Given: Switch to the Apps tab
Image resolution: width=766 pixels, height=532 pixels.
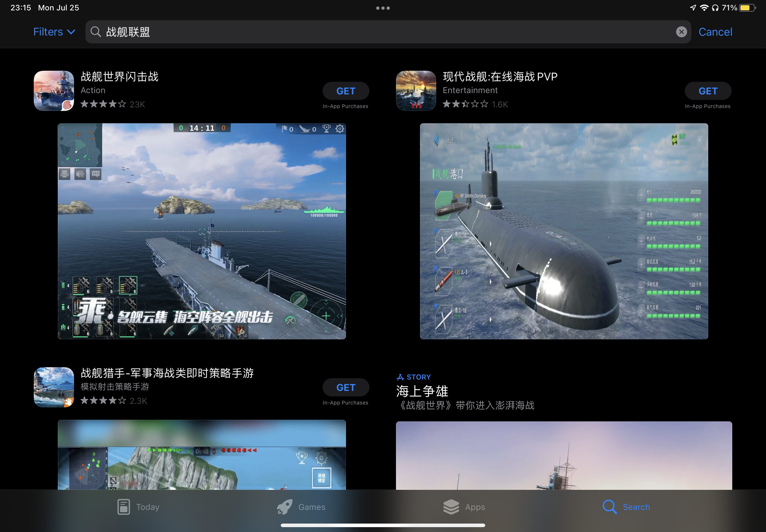Looking at the screenshot, I should (464, 507).
